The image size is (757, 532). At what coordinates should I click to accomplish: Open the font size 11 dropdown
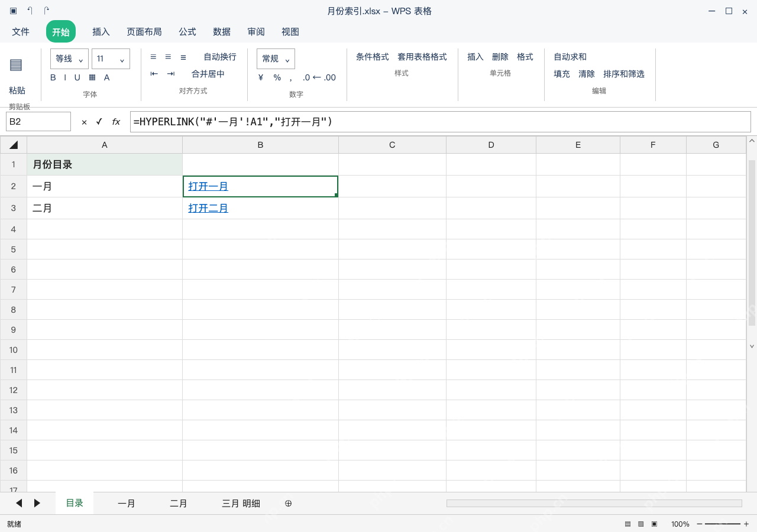click(111, 59)
